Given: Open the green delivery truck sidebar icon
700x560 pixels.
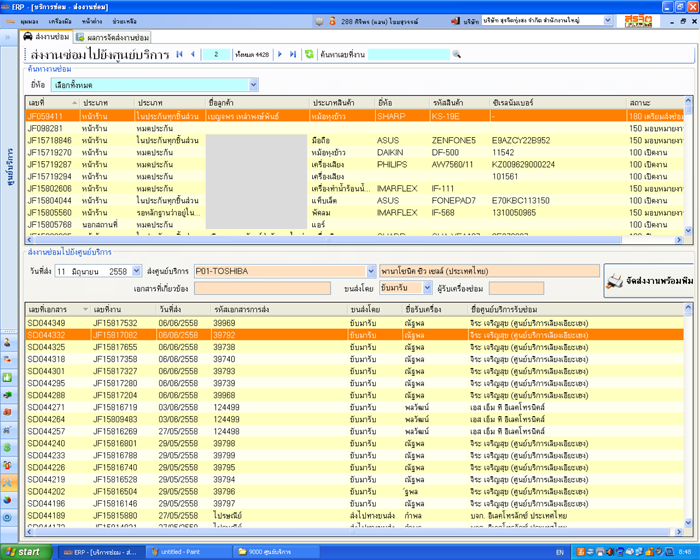Looking at the screenshot, I should pyautogui.click(x=8, y=395).
